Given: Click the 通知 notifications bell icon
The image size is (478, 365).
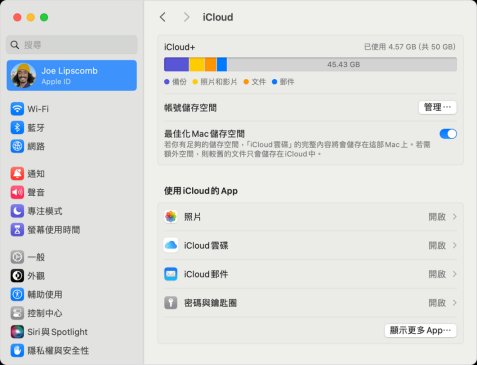Looking at the screenshot, I should [x=17, y=173].
